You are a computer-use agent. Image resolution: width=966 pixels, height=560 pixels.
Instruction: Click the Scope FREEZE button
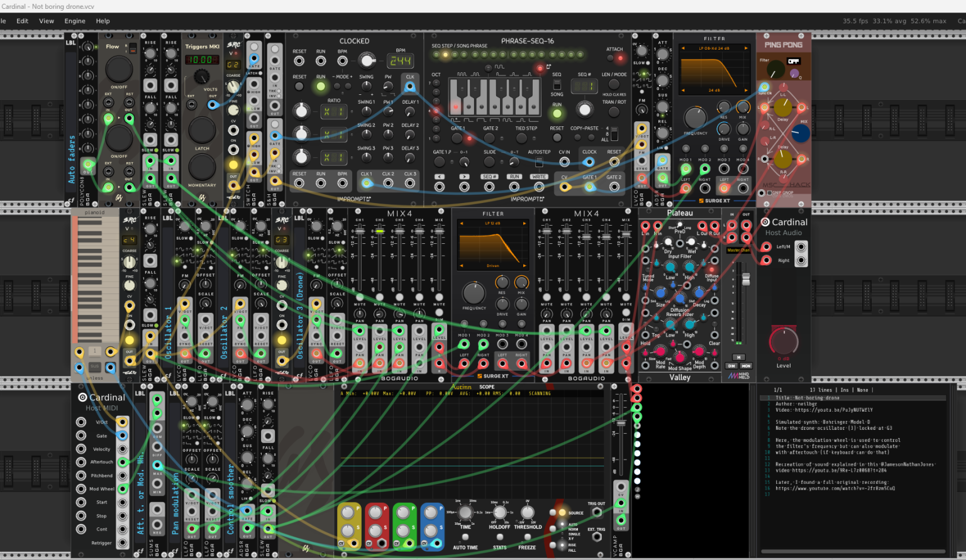527,537
